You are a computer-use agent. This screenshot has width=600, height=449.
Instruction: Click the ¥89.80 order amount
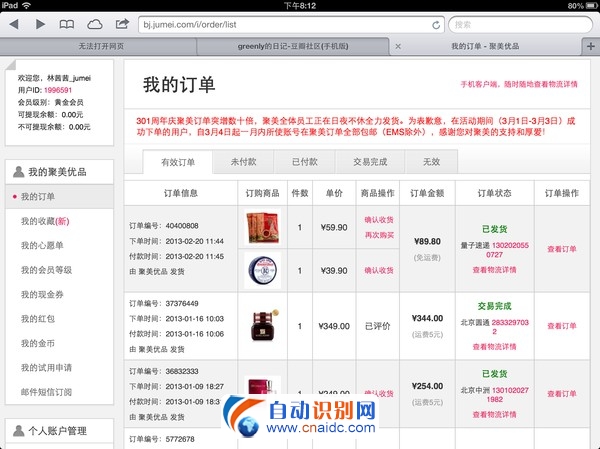(427, 242)
